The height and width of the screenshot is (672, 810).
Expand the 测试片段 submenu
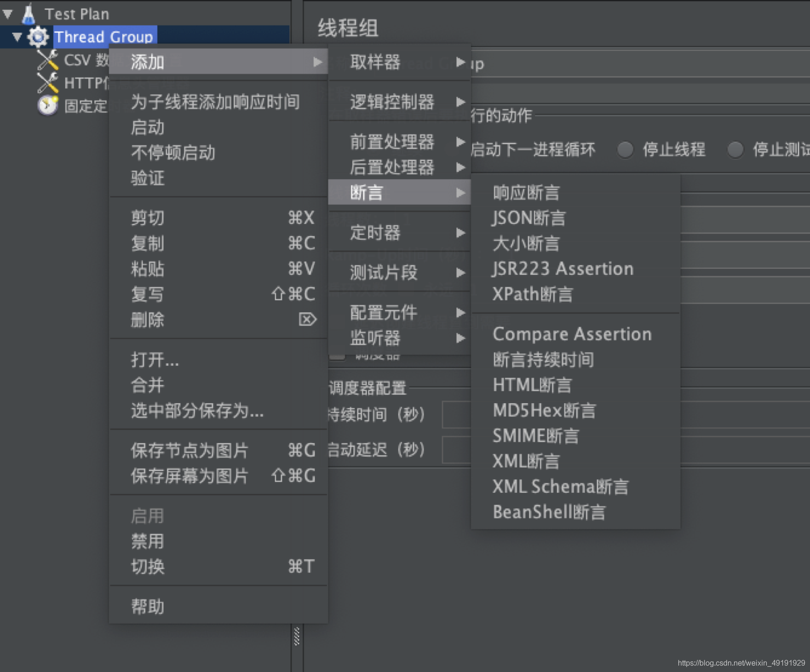pos(400,272)
